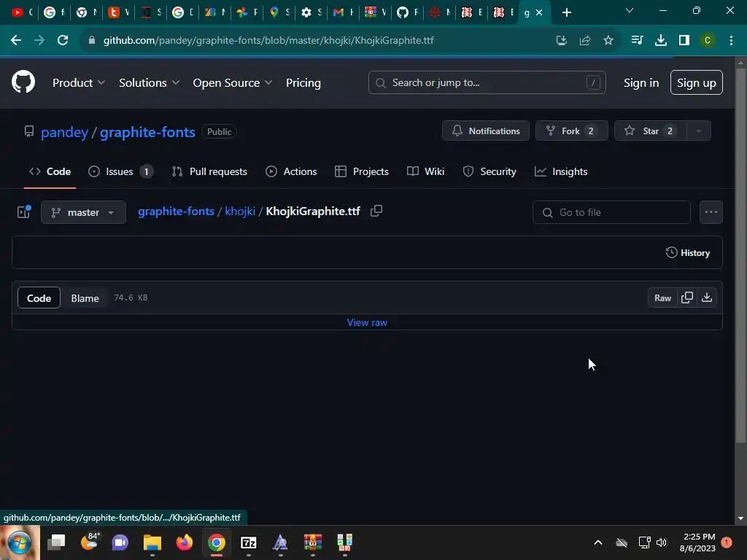
Task: Star the repository
Action: click(x=651, y=131)
